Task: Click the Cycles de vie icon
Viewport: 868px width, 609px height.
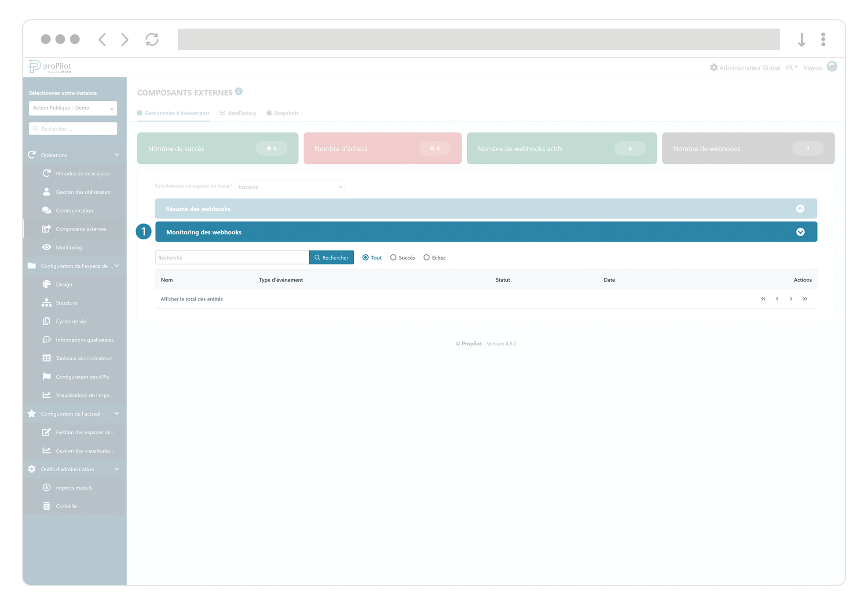Action: tap(47, 321)
